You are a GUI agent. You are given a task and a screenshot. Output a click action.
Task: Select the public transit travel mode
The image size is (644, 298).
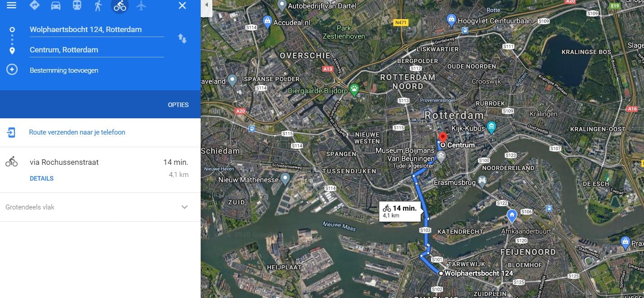(x=77, y=5)
